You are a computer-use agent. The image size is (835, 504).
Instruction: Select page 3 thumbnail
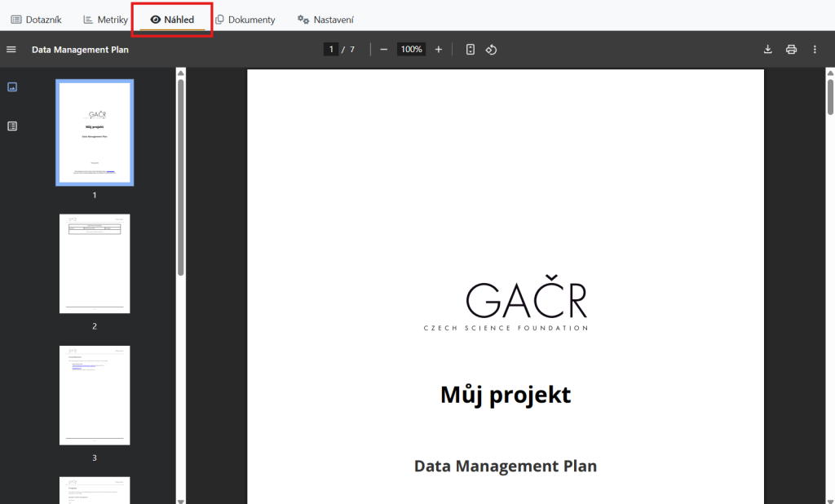click(95, 396)
